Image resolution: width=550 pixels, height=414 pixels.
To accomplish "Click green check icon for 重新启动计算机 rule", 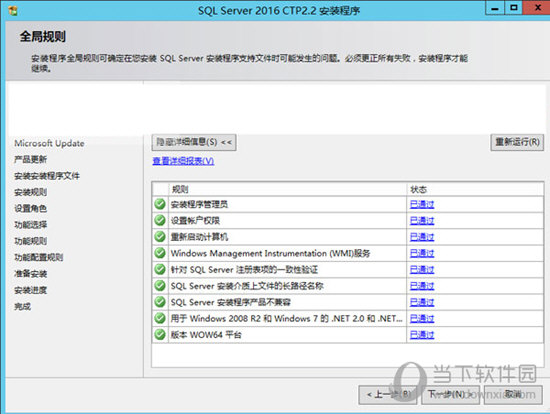I will tap(160, 236).
